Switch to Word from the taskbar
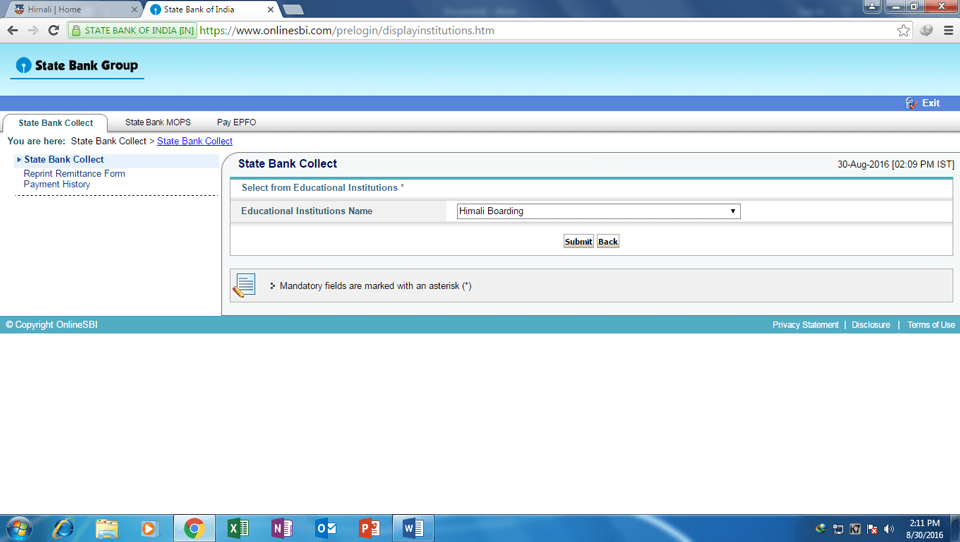960x542 pixels. [x=413, y=528]
